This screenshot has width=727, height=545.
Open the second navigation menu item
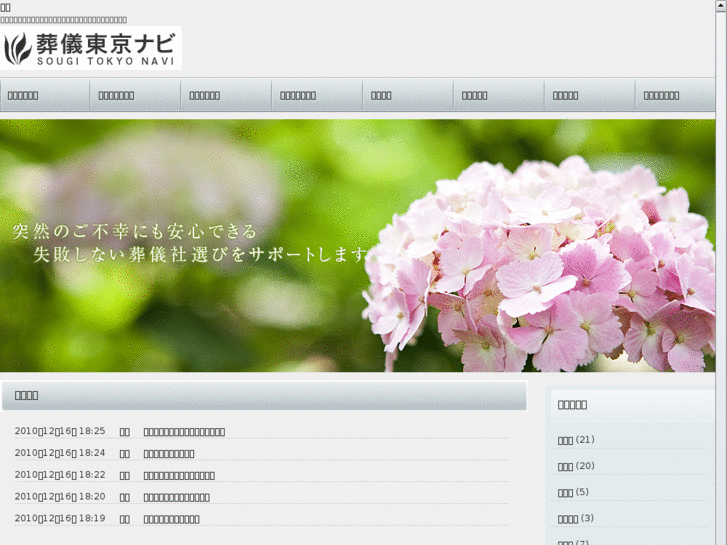point(116,96)
